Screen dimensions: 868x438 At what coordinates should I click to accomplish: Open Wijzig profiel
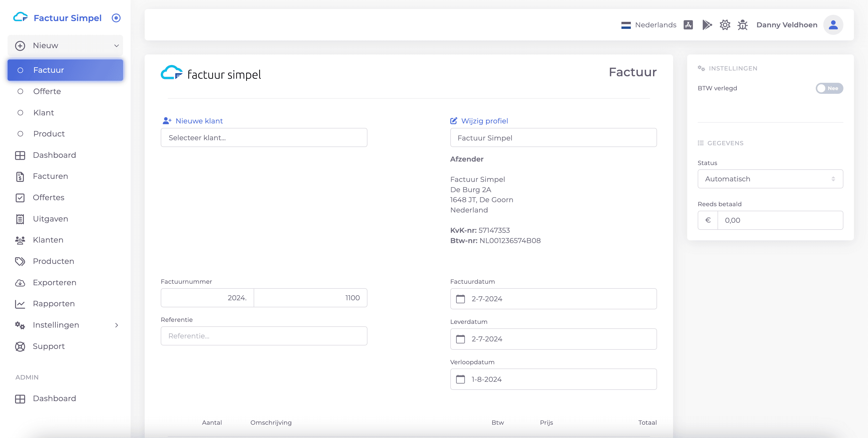point(484,120)
